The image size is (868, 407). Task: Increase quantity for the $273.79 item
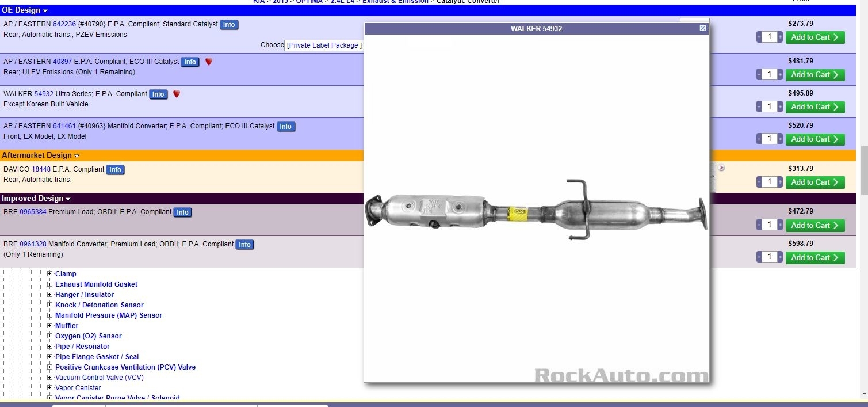[780, 37]
